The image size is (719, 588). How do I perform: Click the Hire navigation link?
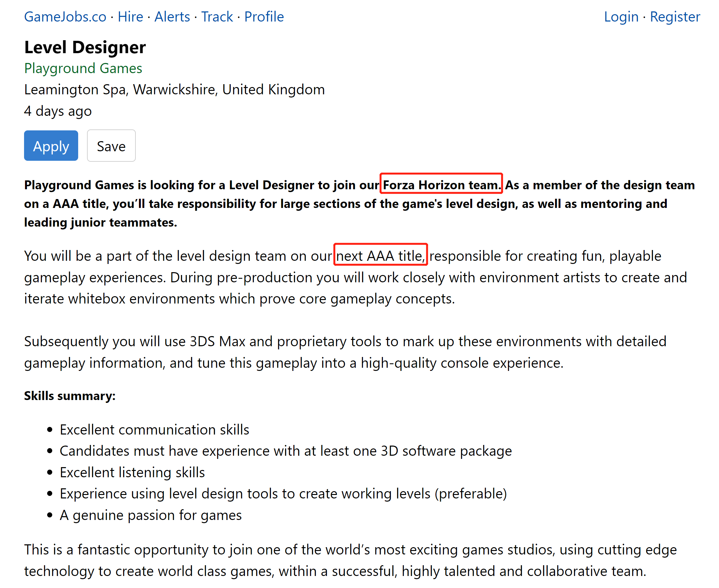point(130,16)
